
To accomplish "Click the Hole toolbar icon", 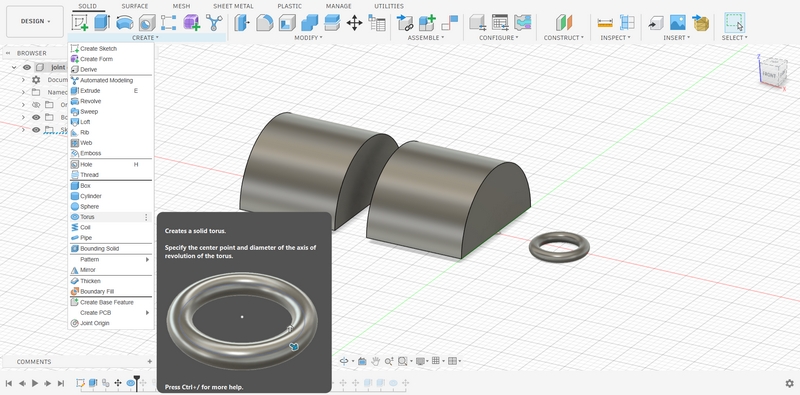I will click(147, 22).
